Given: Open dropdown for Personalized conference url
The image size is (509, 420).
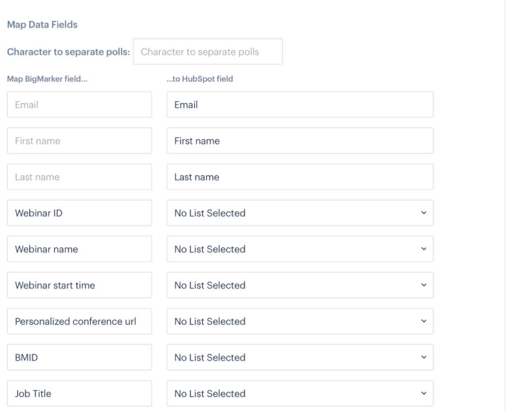Looking at the screenshot, I should tap(300, 321).
